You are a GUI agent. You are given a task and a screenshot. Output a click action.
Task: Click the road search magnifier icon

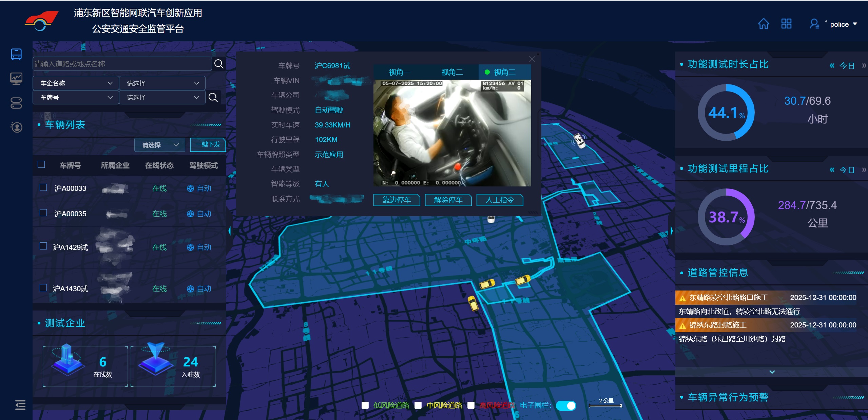[219, 64]
